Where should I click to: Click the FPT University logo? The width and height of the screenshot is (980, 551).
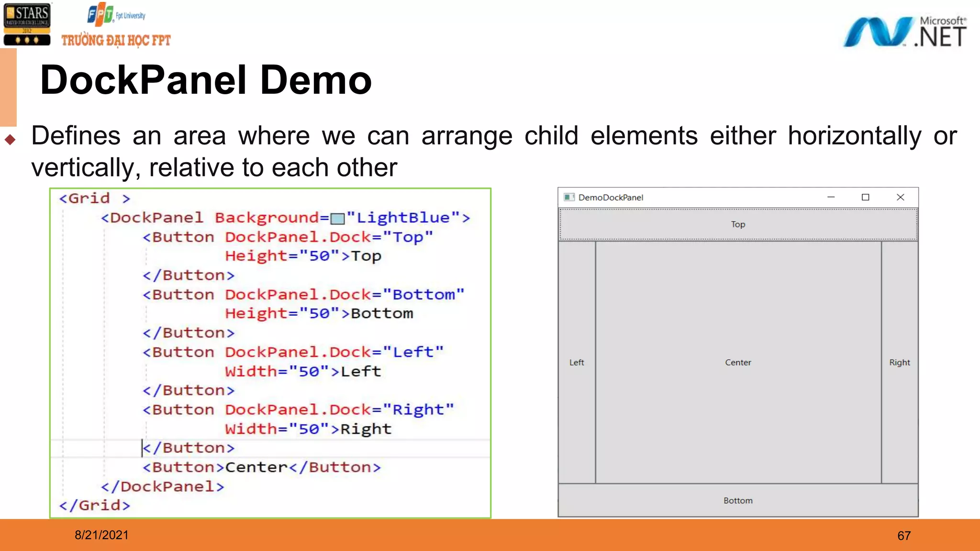coord(116,15)
